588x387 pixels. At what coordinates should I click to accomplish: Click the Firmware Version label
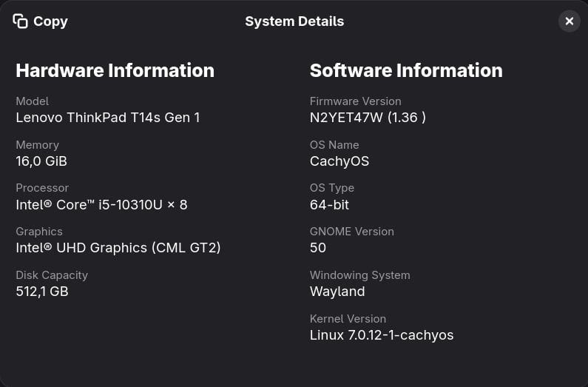[x=356, y=101]
